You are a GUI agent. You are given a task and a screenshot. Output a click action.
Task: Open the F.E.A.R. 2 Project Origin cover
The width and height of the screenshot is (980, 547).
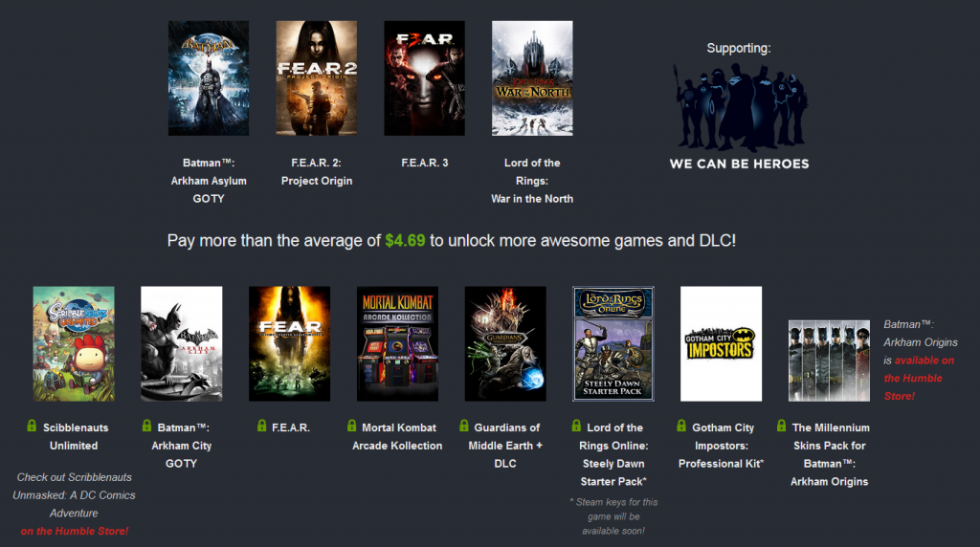pos(317,78)
